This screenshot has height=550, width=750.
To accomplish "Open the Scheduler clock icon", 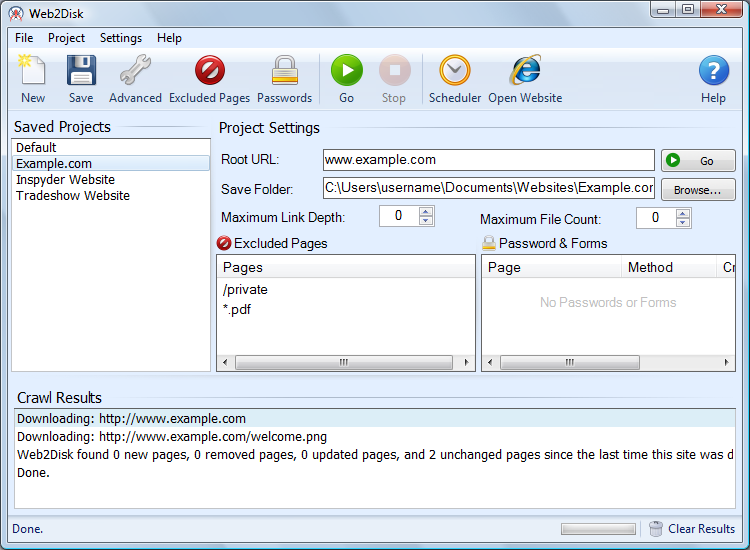I will [454, 70].
